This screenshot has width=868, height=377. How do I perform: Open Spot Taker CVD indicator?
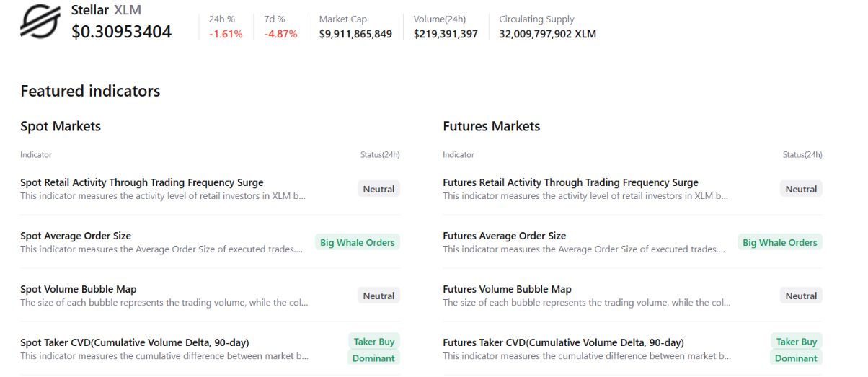click(x=135, y=343)
